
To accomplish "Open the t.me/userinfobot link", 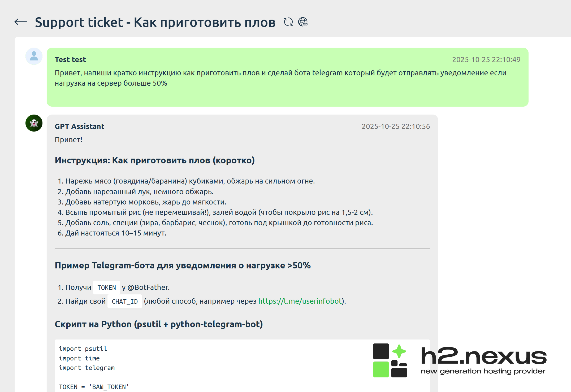I will click(300, 301).
